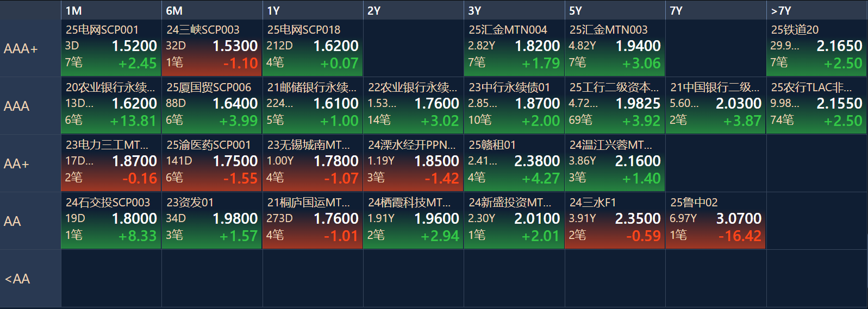Select the AAA+ rating row label

(x=30, y=48)
